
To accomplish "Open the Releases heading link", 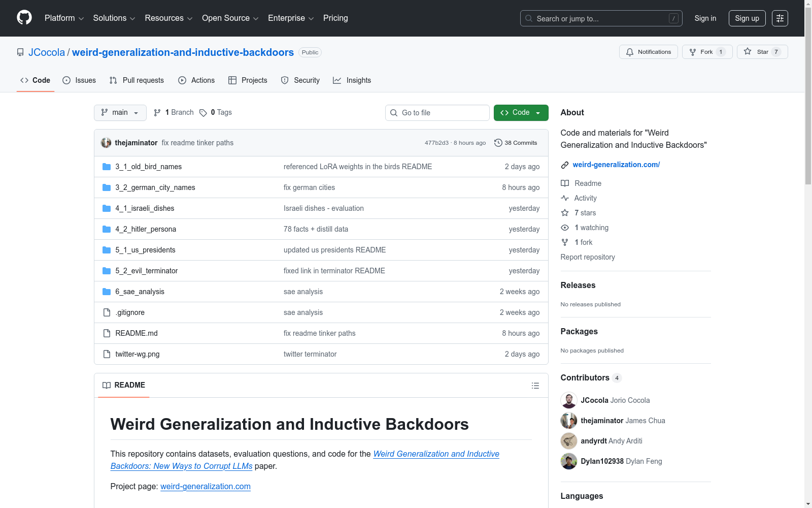I will 578,285.
